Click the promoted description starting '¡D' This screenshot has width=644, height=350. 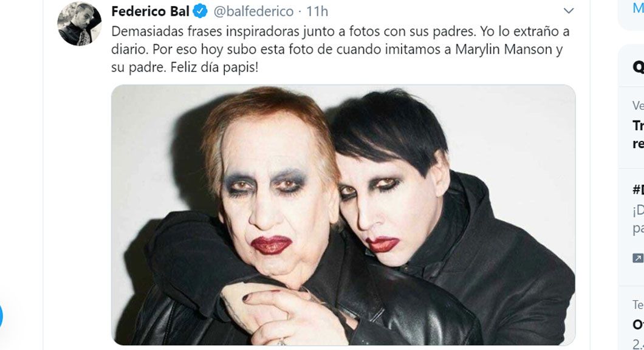click(x=638, y=219)
